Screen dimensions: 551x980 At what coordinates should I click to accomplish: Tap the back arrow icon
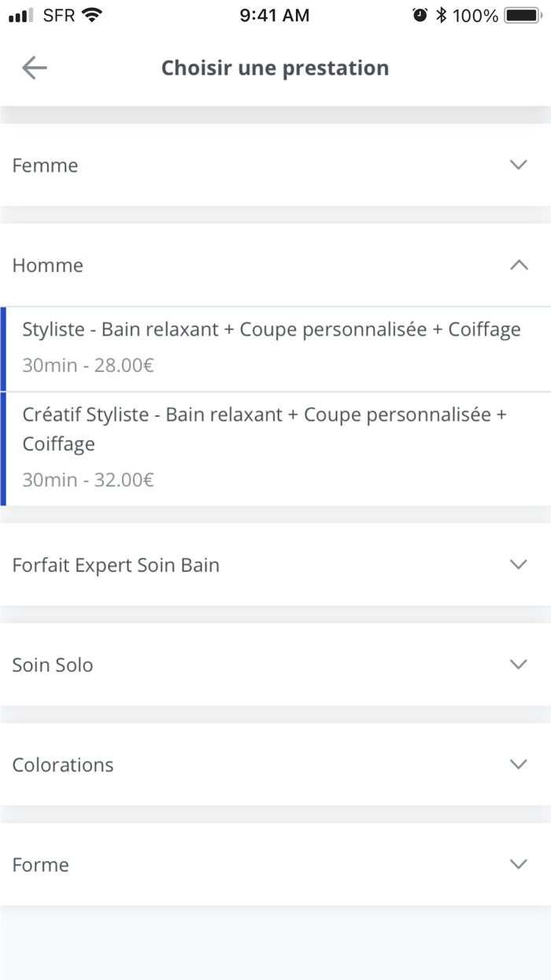point(34,68)
